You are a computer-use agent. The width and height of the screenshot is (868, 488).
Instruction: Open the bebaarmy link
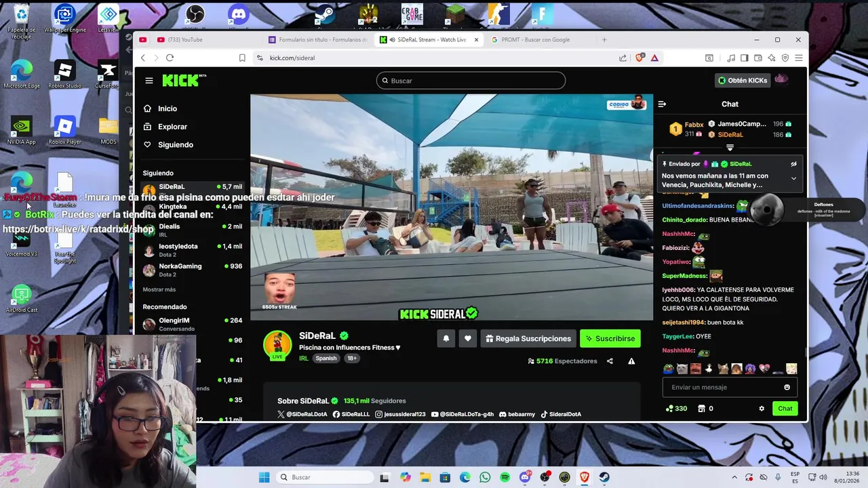coord(516,414)
